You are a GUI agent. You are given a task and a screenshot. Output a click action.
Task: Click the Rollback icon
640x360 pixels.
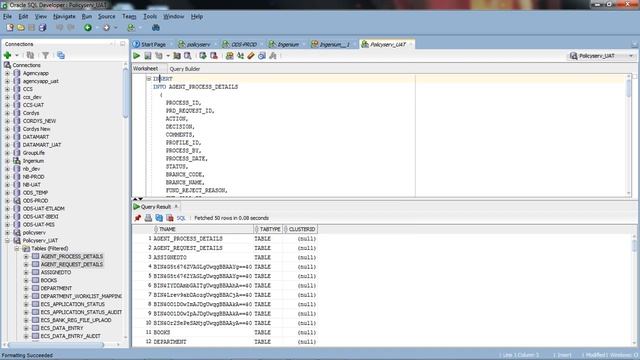(x=213, y=56)
